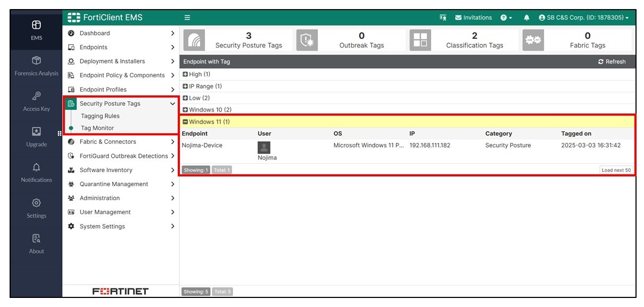Open the Endpoint Profiles menu

(x=121, y=90)
